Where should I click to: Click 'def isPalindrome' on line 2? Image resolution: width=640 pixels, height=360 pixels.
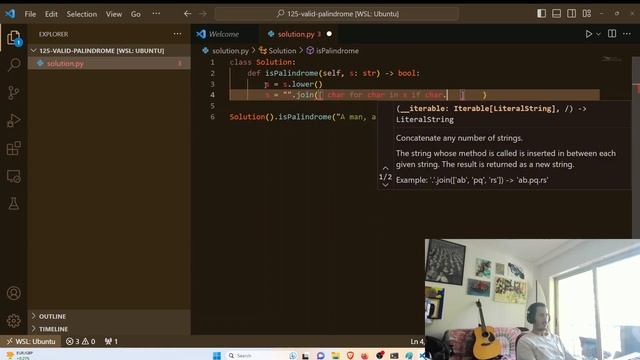point(282,73)
